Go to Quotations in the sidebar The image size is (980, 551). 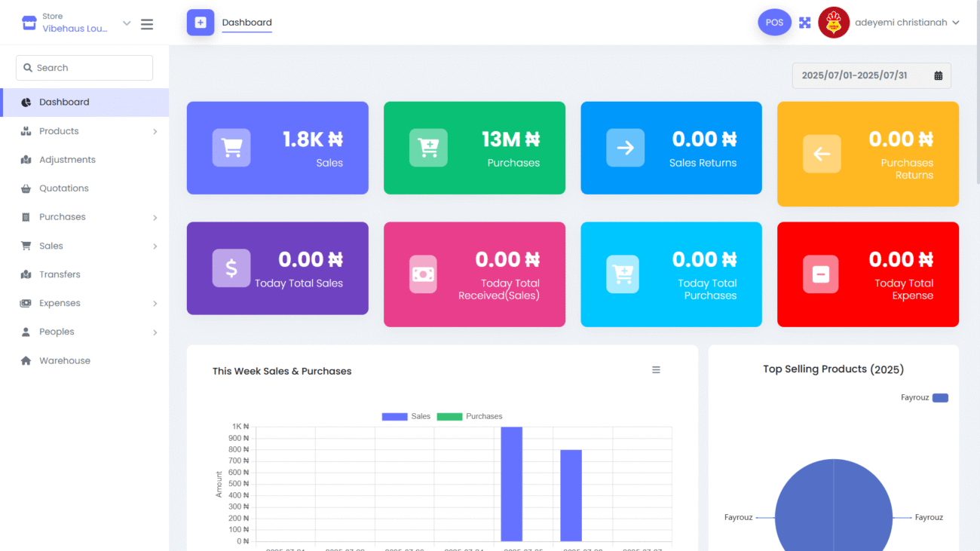pyautogui.click(x=64, y=188)
